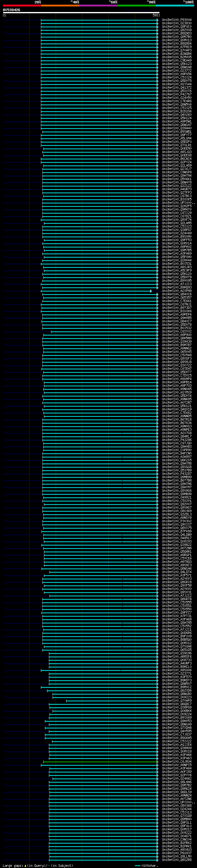Click the UniRef100_A2XPH8 label
Viewport: 197px width, 868px height.
click(x=177, y=291)
